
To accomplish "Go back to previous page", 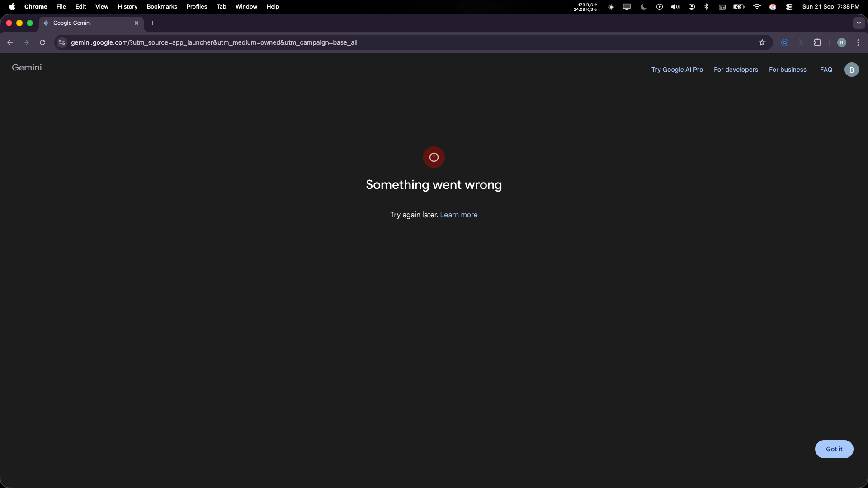I will tap(10, 42).
